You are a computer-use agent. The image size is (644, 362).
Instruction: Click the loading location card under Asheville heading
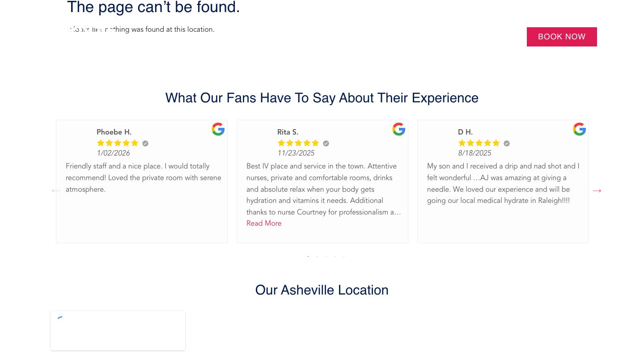118,331
